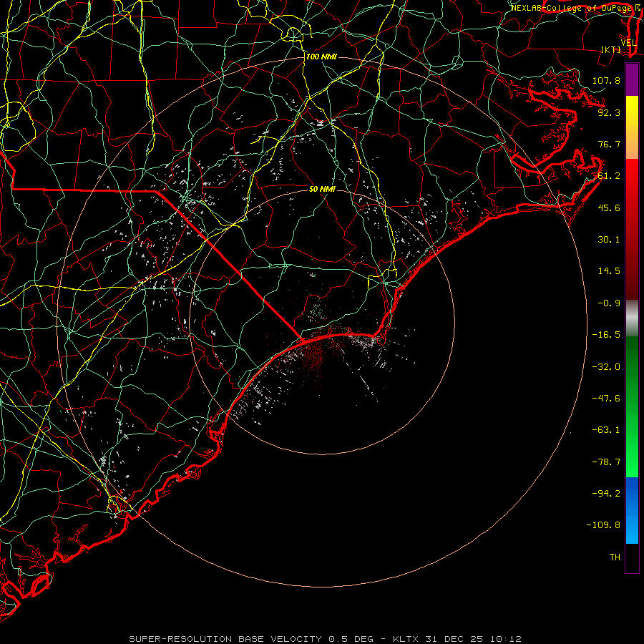Click the VEL legend title
Image resolution: width=644 pixels, height=644 pixels.
click(x=629, y=43)
